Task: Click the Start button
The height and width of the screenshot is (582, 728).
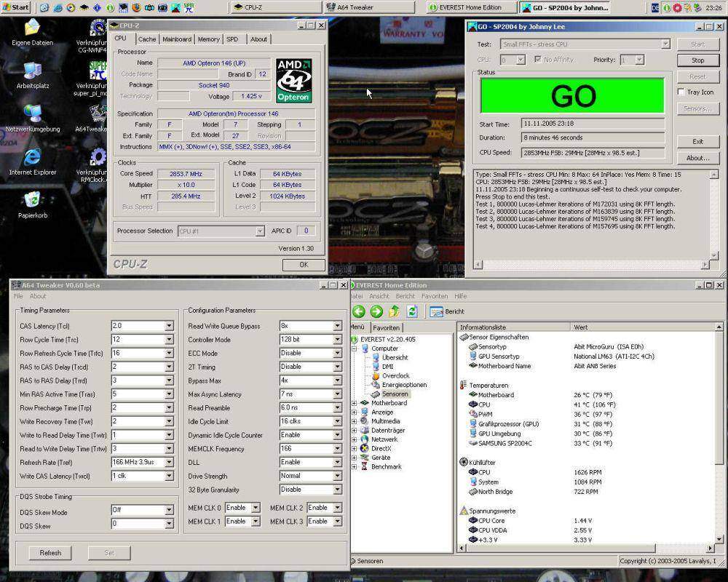Action: pyautogui.click(x=16, y=7)
